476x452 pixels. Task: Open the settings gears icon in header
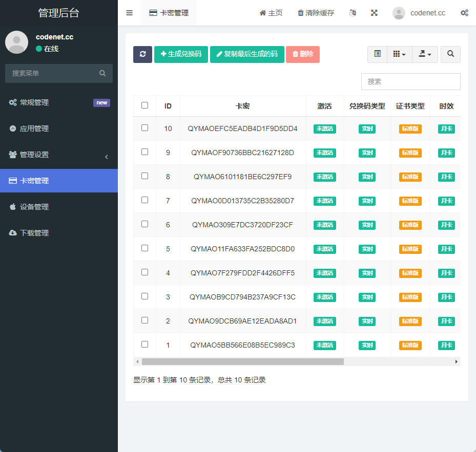pos(464,13)
